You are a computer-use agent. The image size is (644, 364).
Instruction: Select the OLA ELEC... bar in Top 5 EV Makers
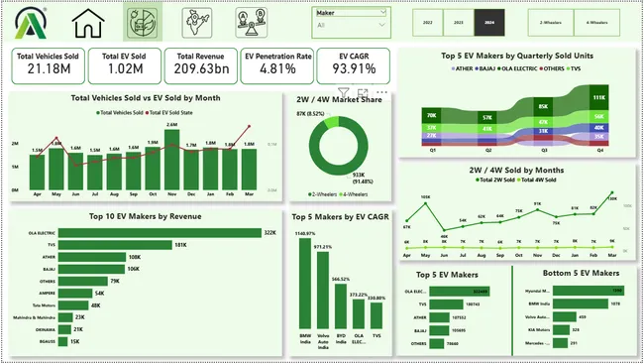tap(459, 292)
